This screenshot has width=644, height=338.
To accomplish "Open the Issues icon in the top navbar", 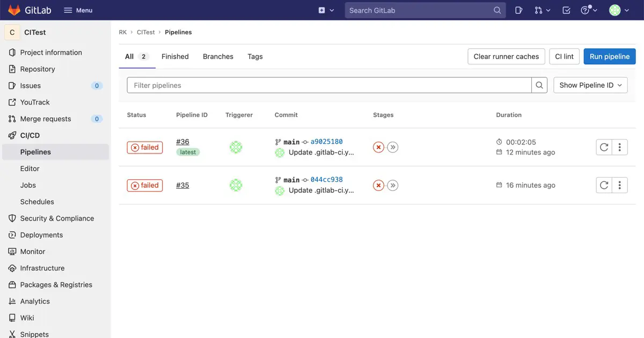I will pyautogui.click(x=518, y=10).
